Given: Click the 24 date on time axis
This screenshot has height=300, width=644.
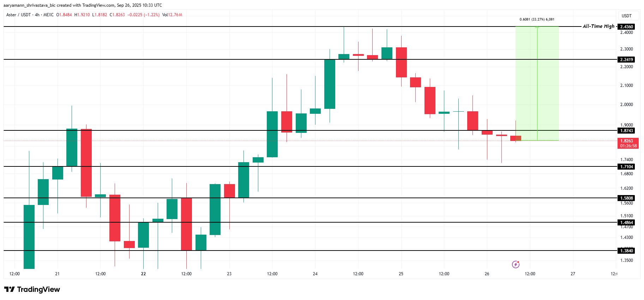Looking at the screenshot, I should click(315, 274).
